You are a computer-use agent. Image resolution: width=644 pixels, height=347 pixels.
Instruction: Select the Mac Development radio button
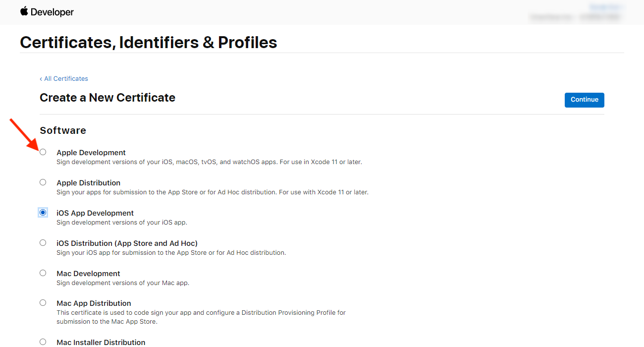click(x=43, y=273)
